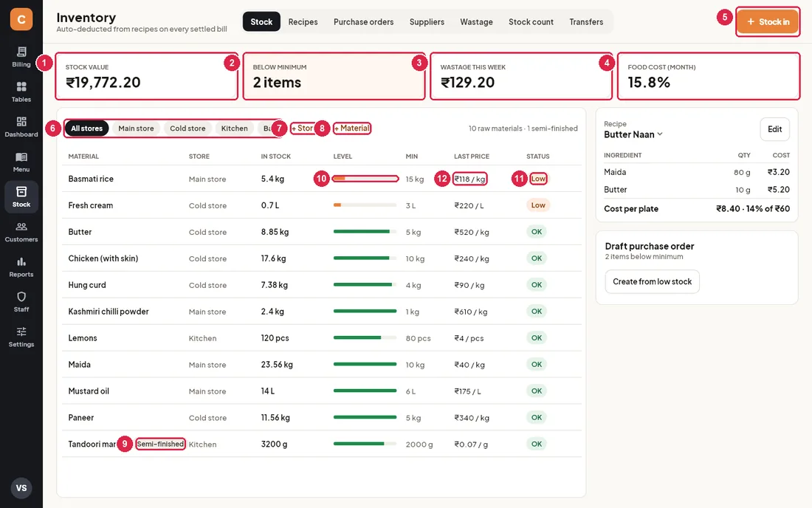The height and width of the screenshot is (508, 812).
Task: Click the In stock column header
Action: pos(275,157)
